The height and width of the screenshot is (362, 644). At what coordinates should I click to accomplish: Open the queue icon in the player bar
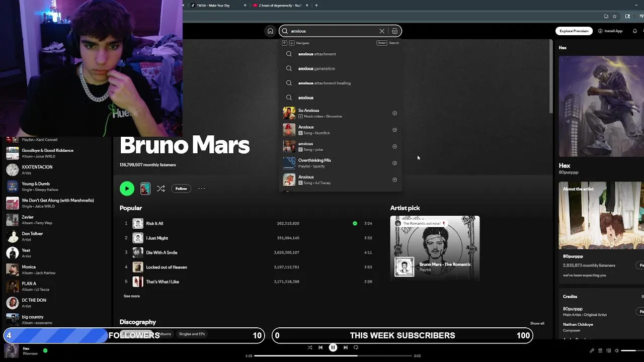(x=600, y=350)
